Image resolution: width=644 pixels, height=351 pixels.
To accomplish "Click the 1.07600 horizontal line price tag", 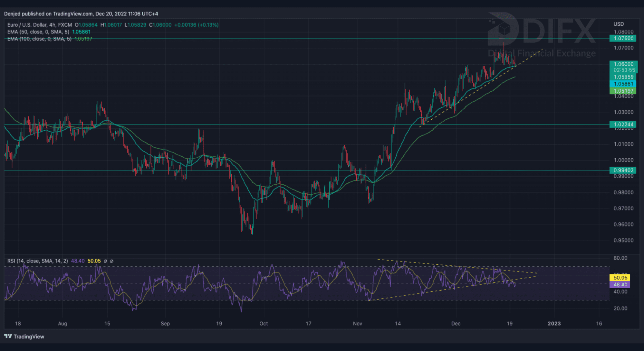I will coord(623,38).
